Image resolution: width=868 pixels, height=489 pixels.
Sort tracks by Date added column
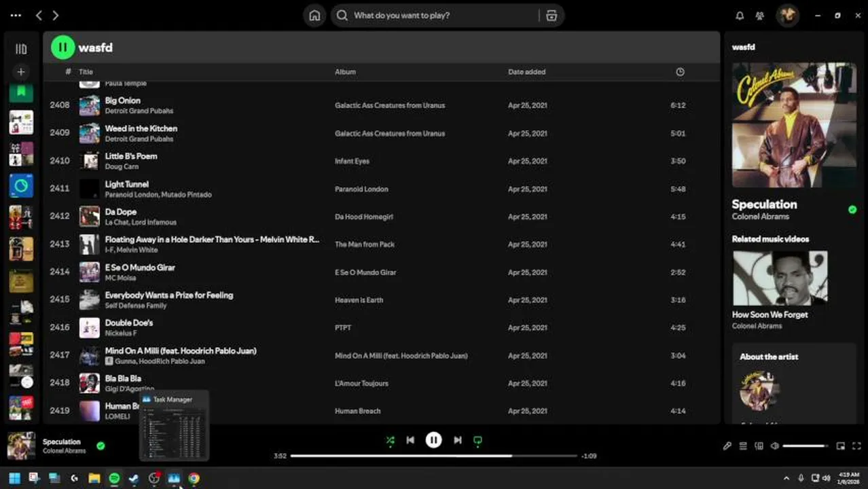(526, 72)
